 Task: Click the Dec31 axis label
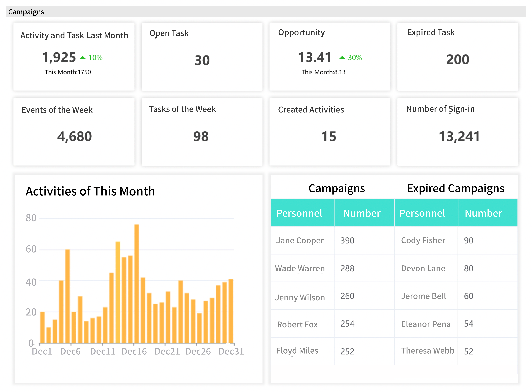tap(231, 351)
